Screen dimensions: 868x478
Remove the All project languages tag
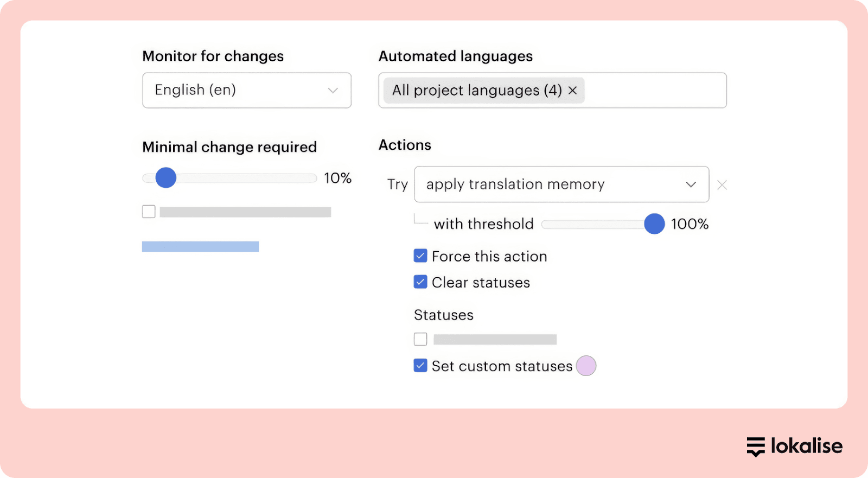click(572, 91)
